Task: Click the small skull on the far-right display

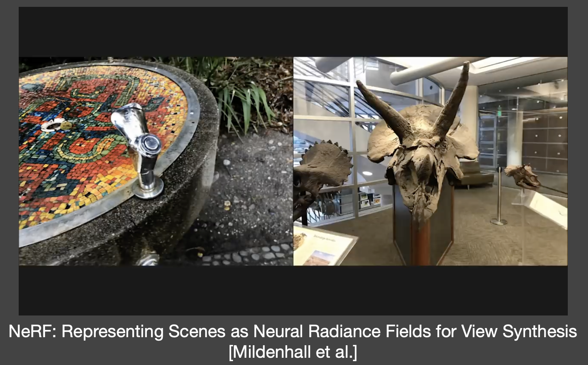Action: pyautogui.click(x=522, y=176)
